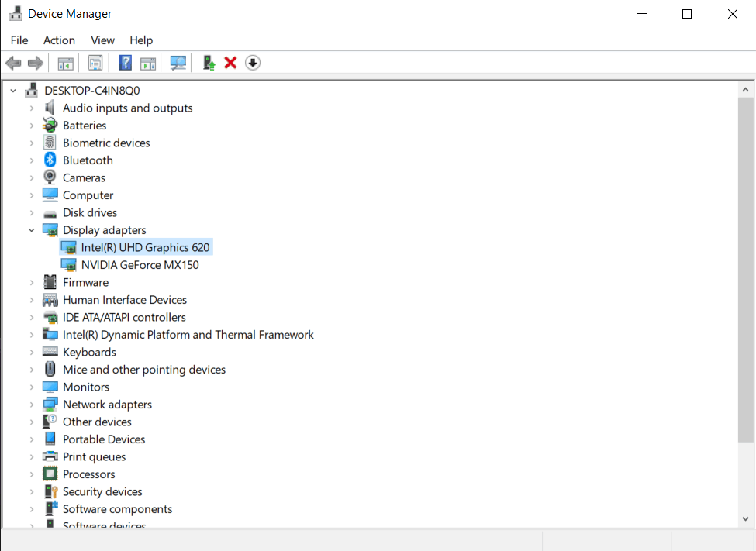
Task: Click the Security devices key icon
Action: (x=50, y=491)
